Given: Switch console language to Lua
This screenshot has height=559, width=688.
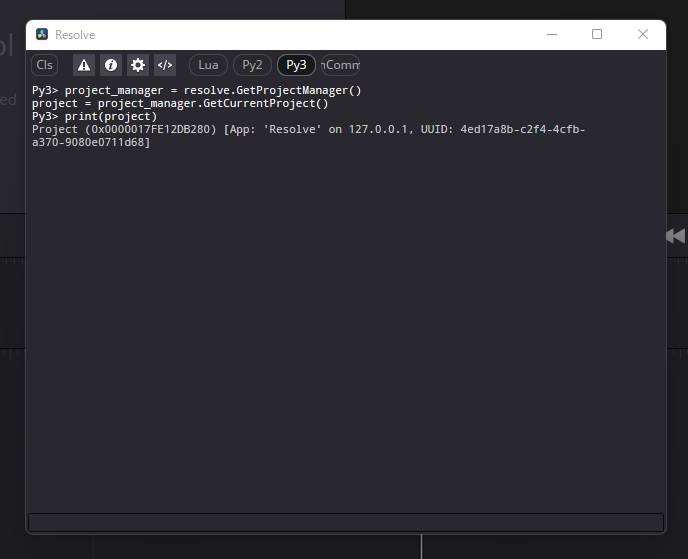Looking at the screenshot, I should point(208,65).
